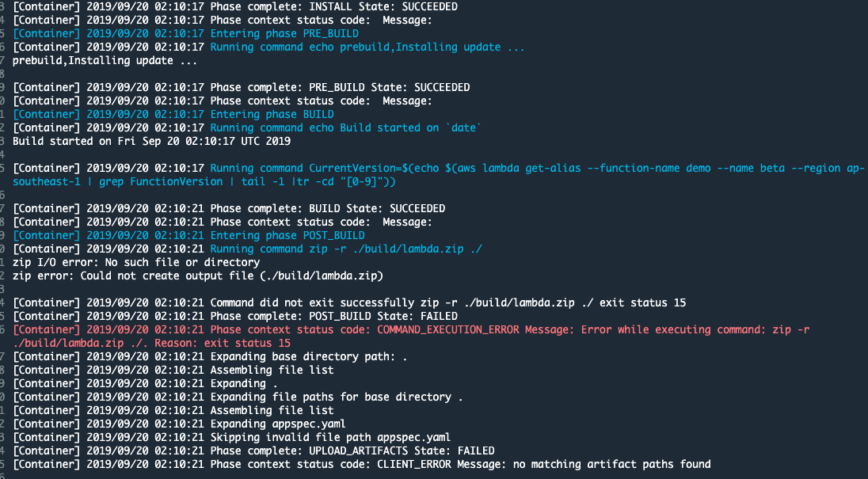Click 'Skipping invalid file path appspec.yaml' line
This screenshot has width=868, height=479.
click(x=231, y=438)
